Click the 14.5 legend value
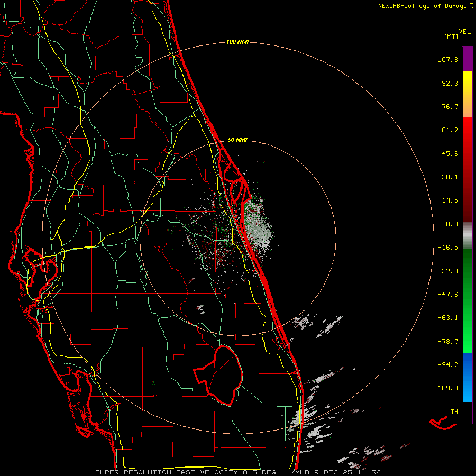 click(x=450, y=200)
